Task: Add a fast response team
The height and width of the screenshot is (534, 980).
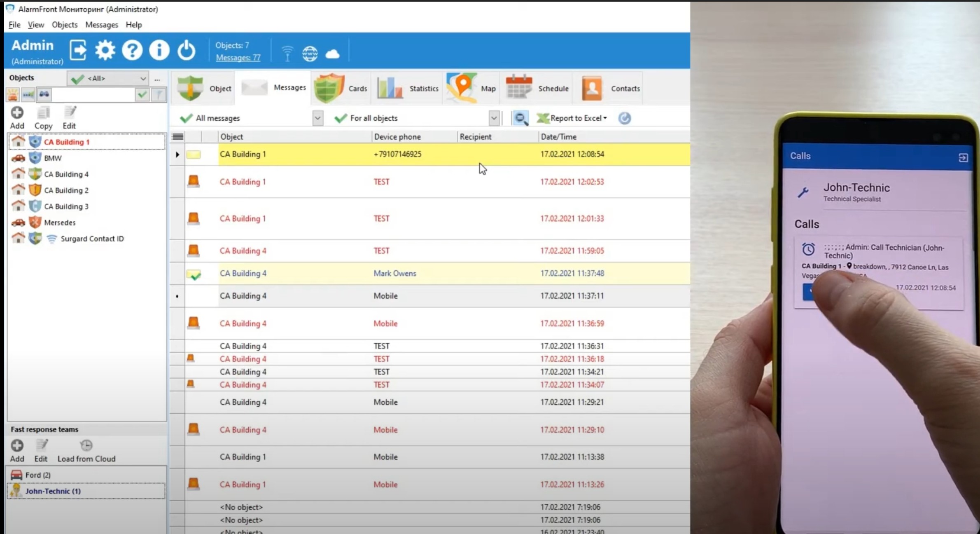Action: (x=17, y=451)
